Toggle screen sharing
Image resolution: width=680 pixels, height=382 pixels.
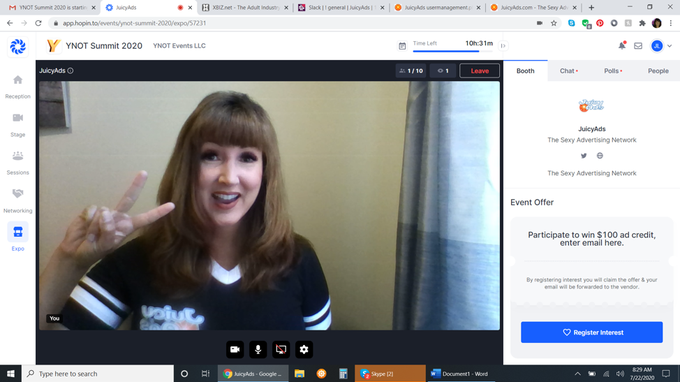(281, 349)
